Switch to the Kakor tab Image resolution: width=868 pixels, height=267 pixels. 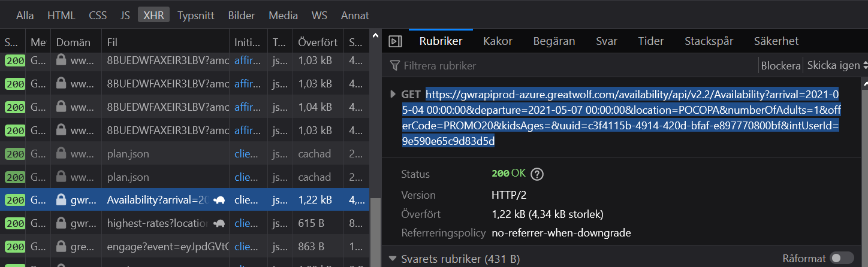[x=498, y=41]
